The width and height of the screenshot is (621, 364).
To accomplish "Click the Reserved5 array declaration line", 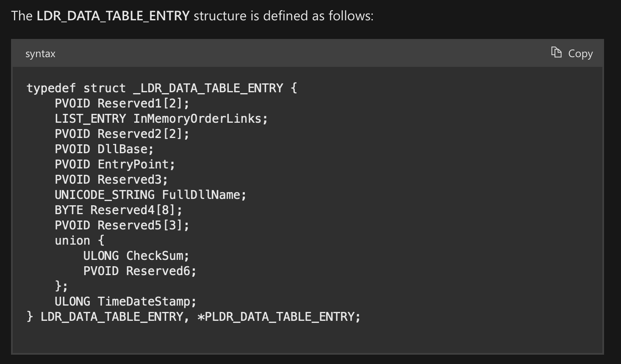I will point(123,225).
